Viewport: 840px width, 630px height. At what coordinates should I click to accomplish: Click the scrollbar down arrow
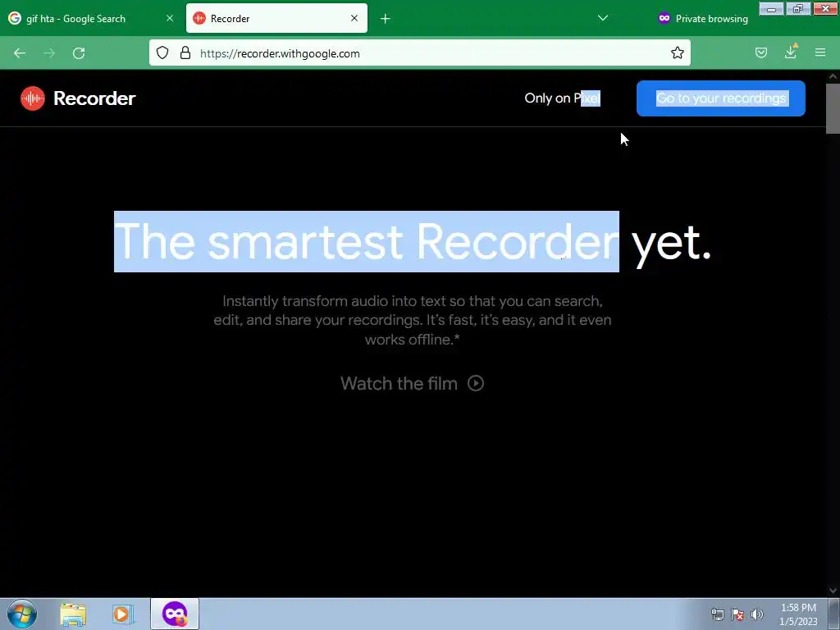coord(833,591)
